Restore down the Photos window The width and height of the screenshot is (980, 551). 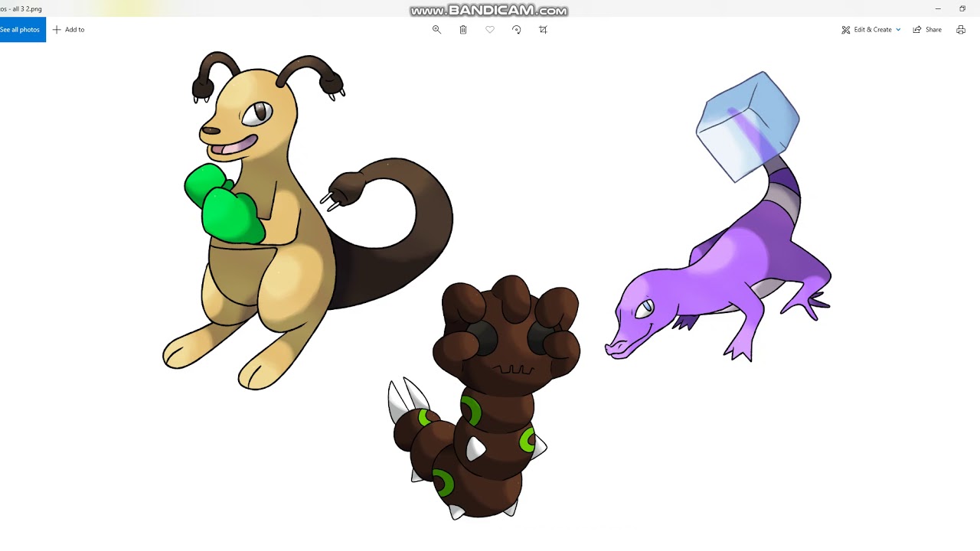962,8
